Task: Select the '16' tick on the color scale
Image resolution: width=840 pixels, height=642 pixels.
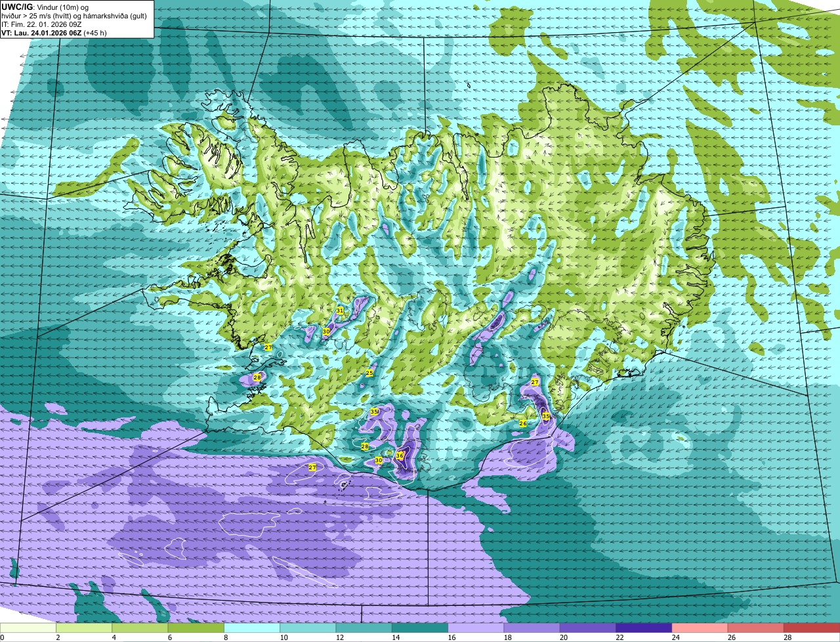Action: coord(452,637)
